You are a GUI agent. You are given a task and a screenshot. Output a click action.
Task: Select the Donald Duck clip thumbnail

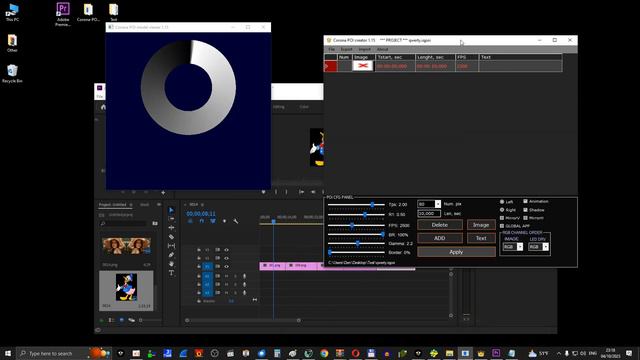[126, 287]
